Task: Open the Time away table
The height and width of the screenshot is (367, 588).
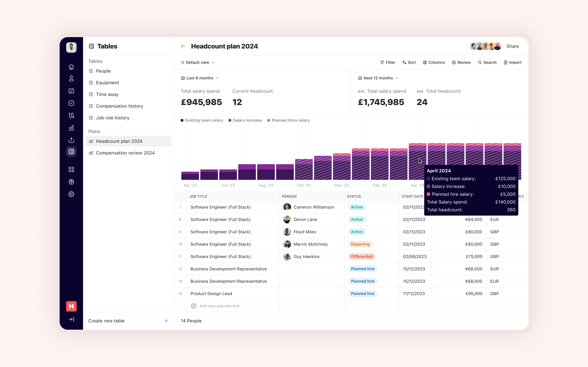Action: [x=107, y=94]
